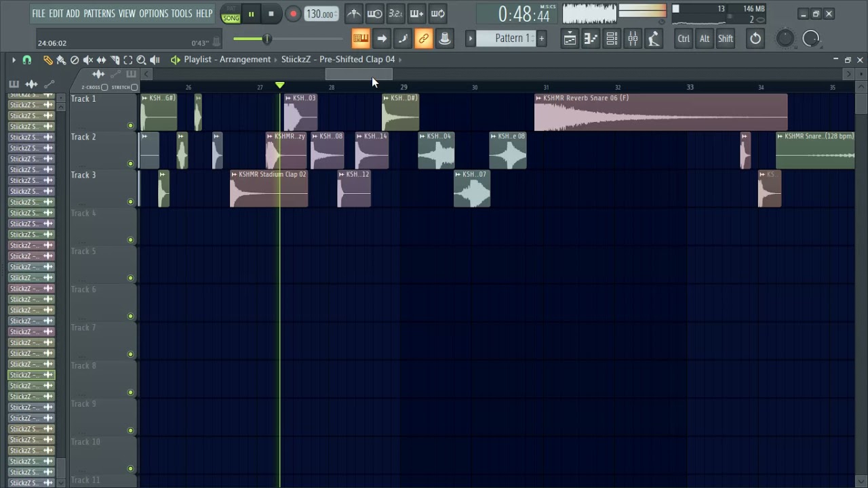Click the green speaker icon before Playlist title

point(176,60)
